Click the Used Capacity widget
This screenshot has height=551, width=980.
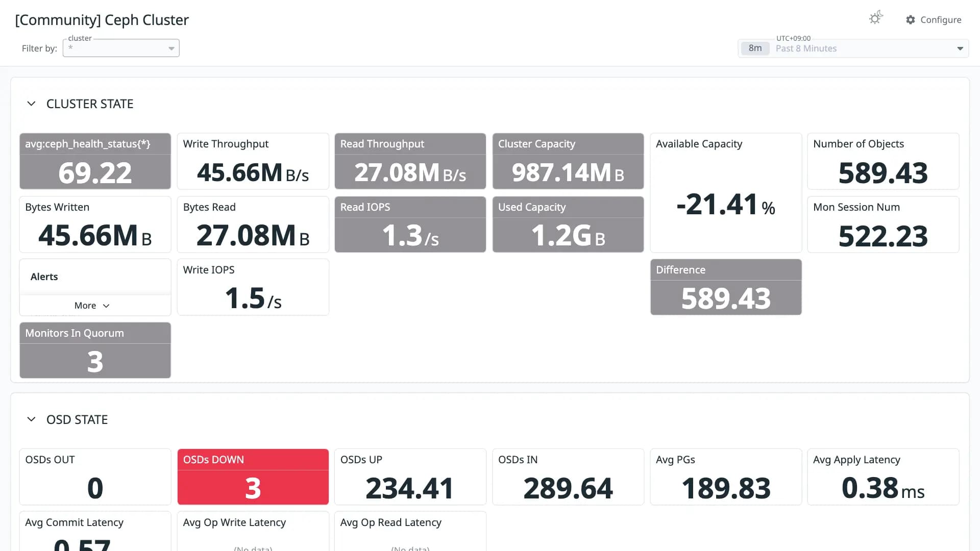click(x=568, y=224)
